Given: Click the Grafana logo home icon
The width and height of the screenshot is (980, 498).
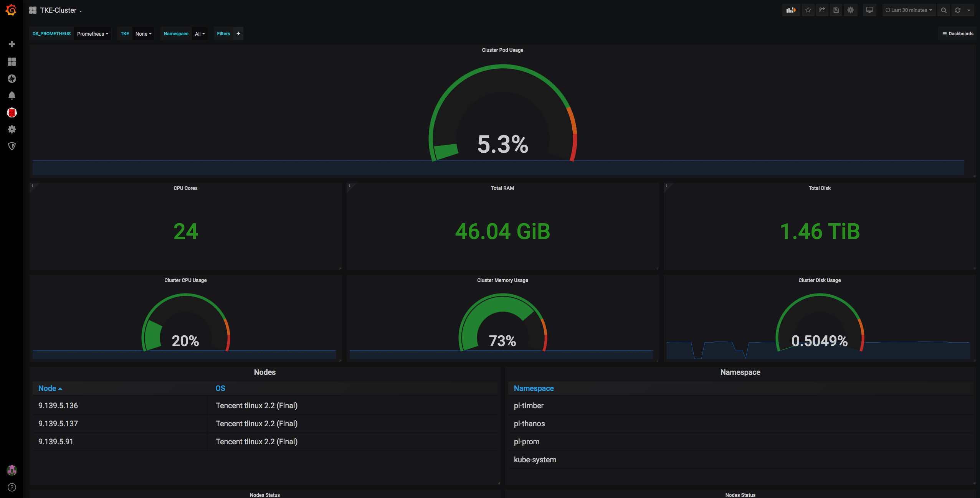Looking at the screenshot, I should [11, 10].
